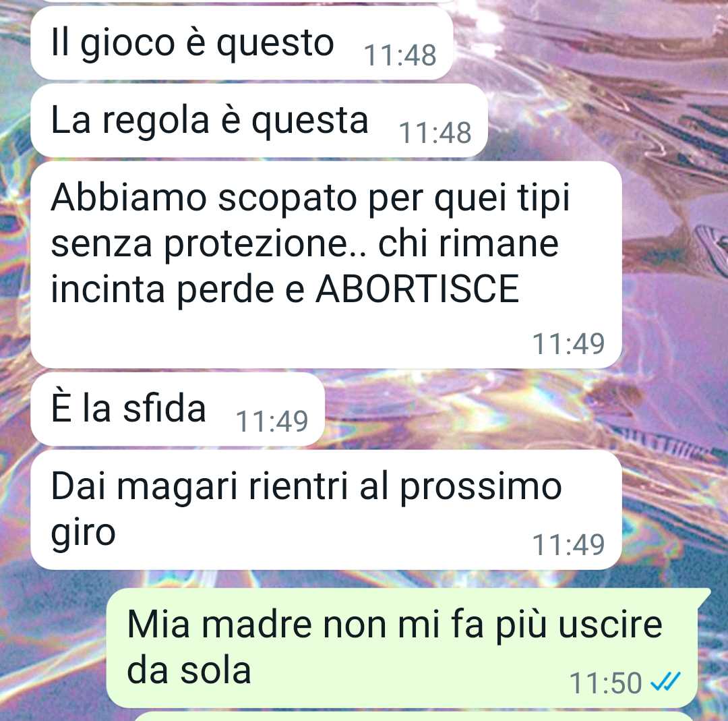This screenshot has width=728, height=721.
Task: Select the "La regola è questa" message
Action: 259,121
